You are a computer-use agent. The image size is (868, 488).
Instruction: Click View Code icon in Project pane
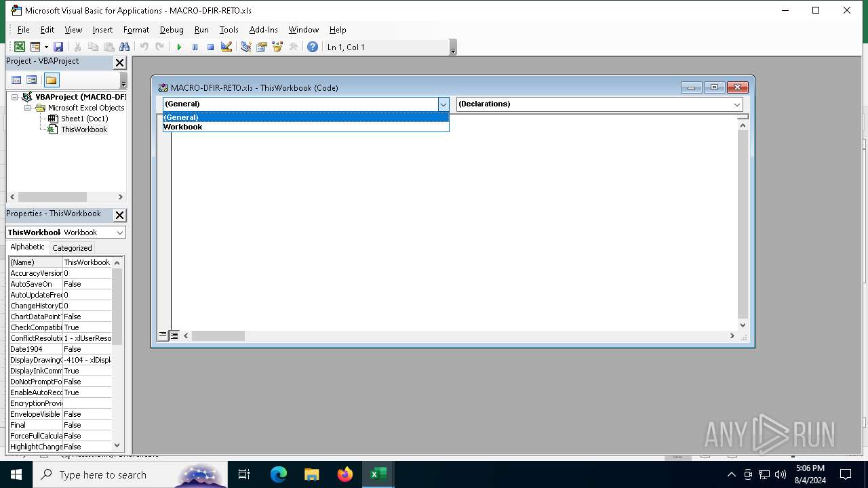coord(16,80)
